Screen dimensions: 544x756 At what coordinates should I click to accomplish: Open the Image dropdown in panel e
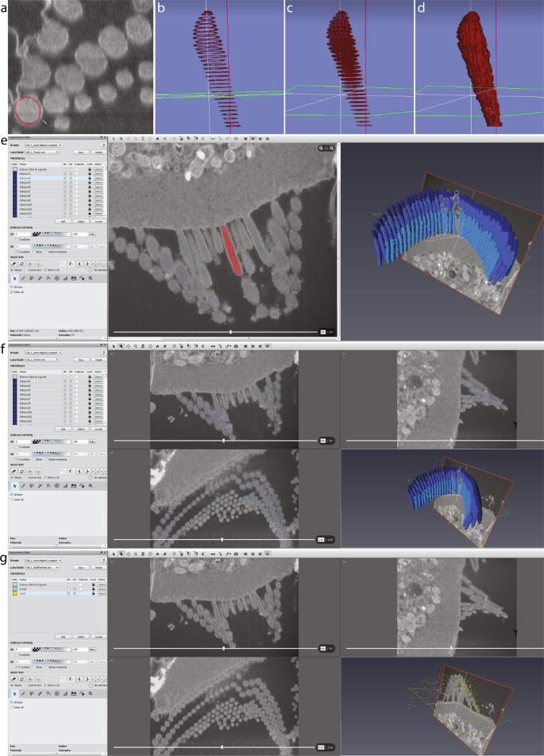[41, 145]
